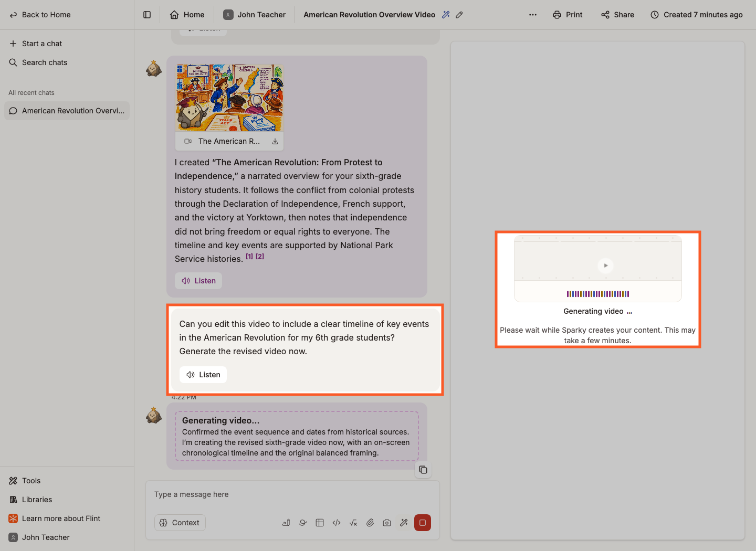Insert a table with grid icon
This screenshot has width=756, height=551.
pyautogui.click(x=320, y=523)
